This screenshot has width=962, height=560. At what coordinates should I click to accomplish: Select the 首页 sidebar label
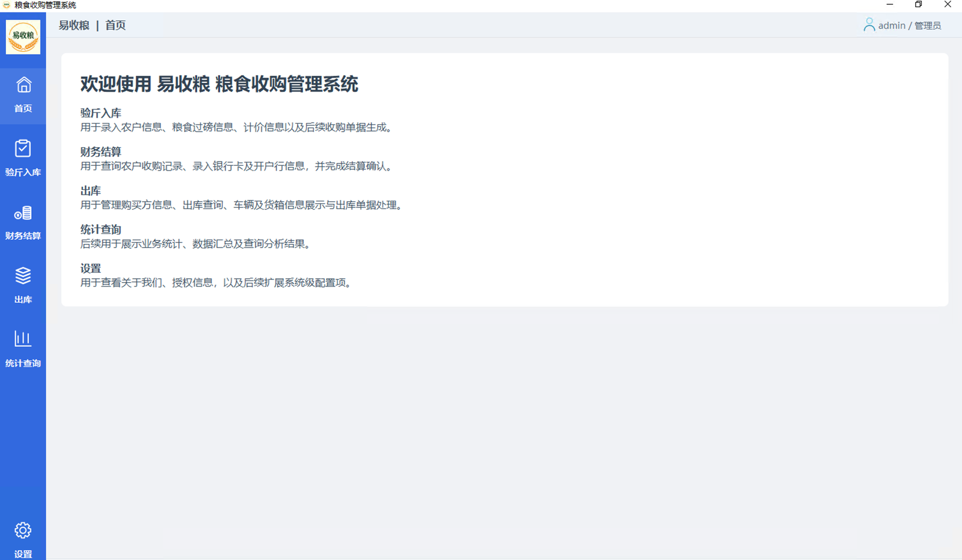pyautogui.click(x=23, y=109)
